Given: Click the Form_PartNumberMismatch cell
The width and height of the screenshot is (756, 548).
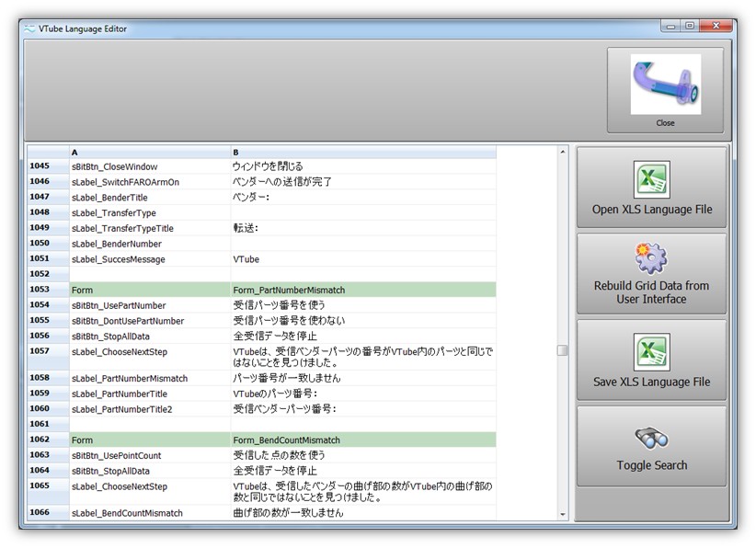Looking at the screenshot, I should 363,290.
